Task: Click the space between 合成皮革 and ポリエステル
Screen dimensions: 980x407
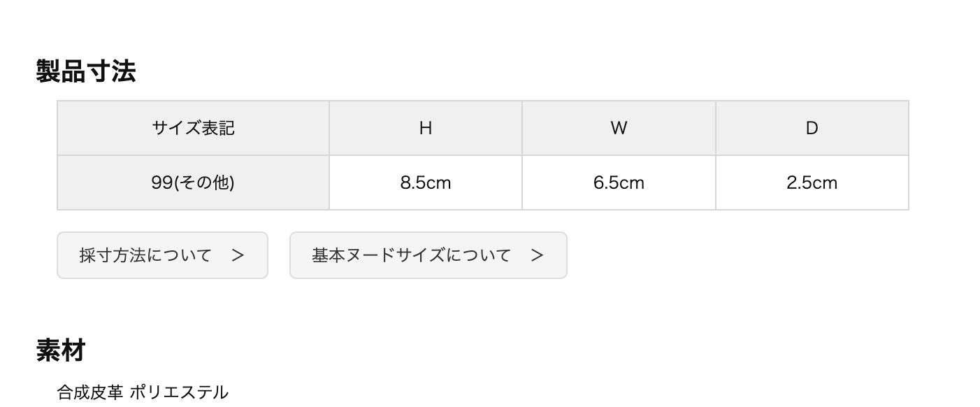Action: click(127, 392)
